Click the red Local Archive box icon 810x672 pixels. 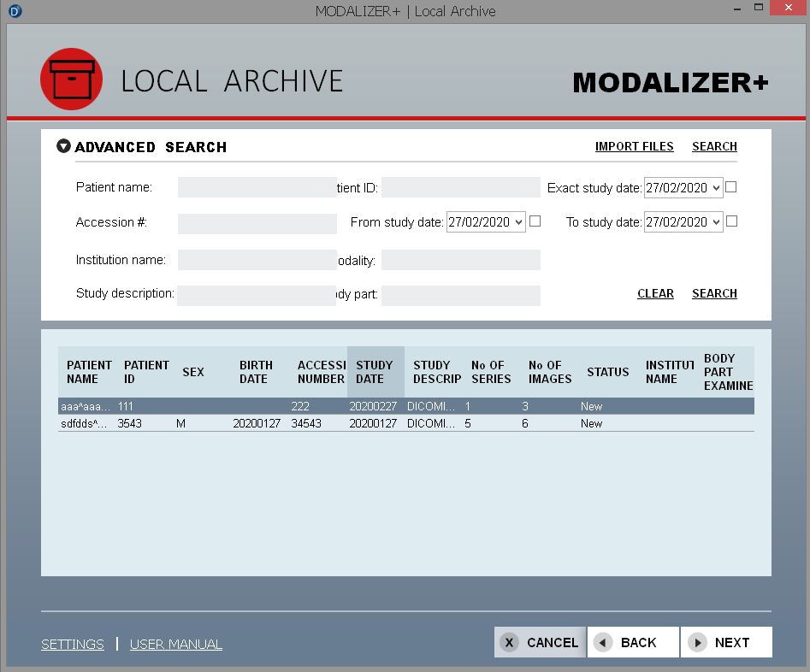(71, 80)
